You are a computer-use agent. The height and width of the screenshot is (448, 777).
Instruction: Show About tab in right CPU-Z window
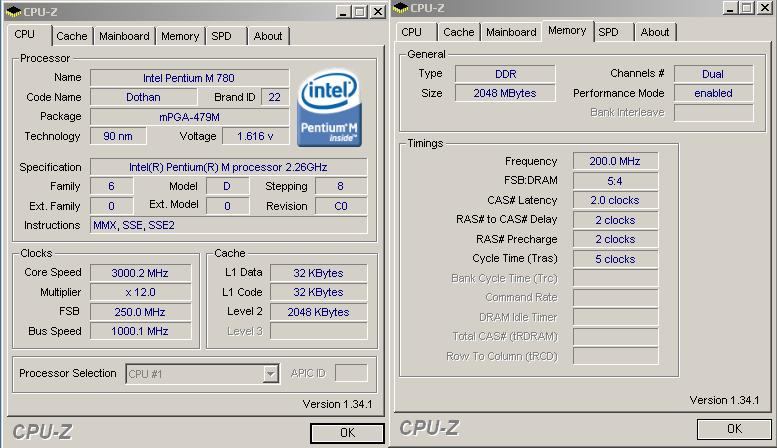coord(655,32)
